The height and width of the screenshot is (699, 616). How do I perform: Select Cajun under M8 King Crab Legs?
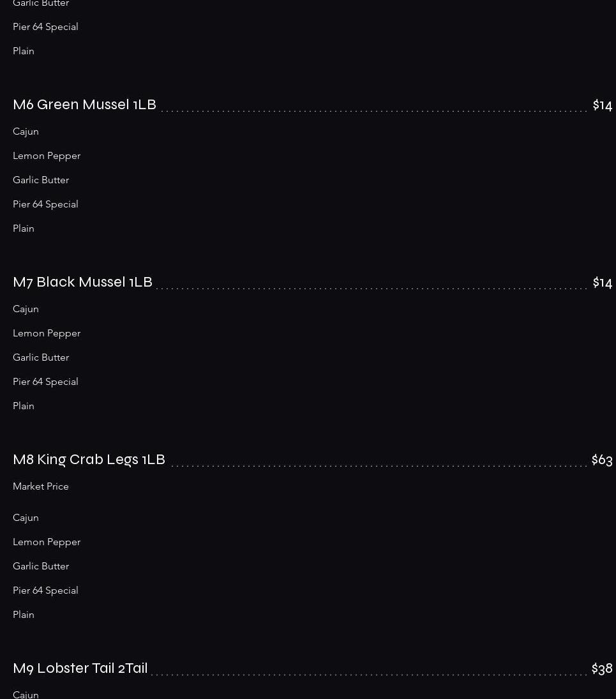[26, 518]
